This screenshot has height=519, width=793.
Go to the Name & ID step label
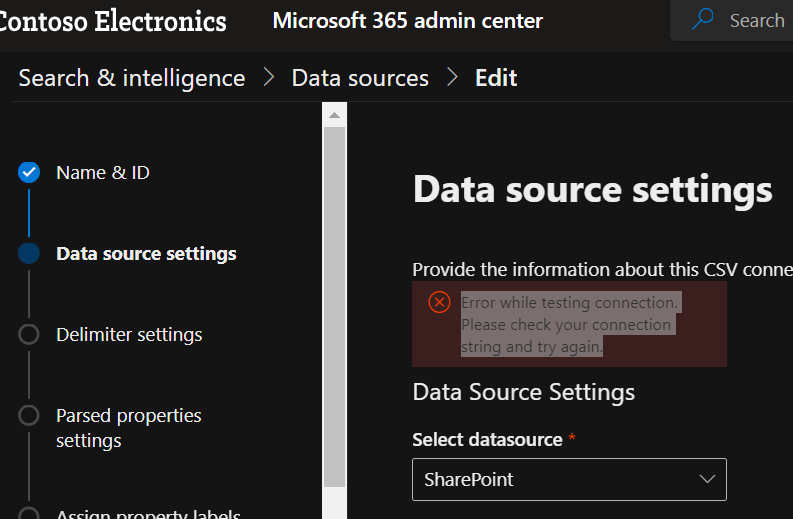point(103,172)
